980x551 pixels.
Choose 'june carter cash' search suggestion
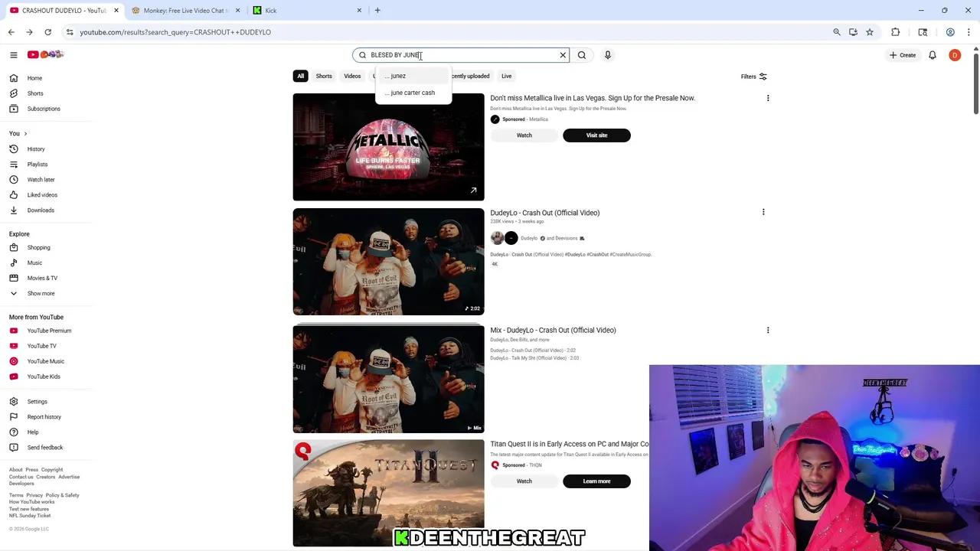(x=413, y=93)
